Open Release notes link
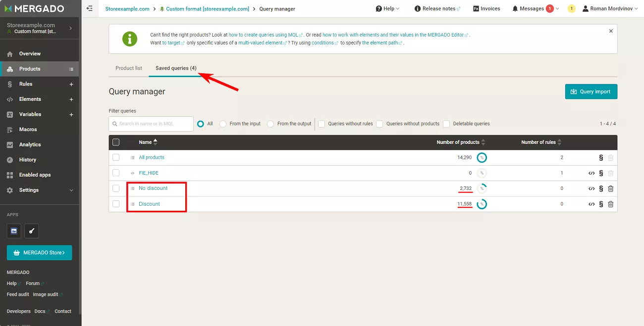Screen dimensions: 644x326 coord(437,8)
